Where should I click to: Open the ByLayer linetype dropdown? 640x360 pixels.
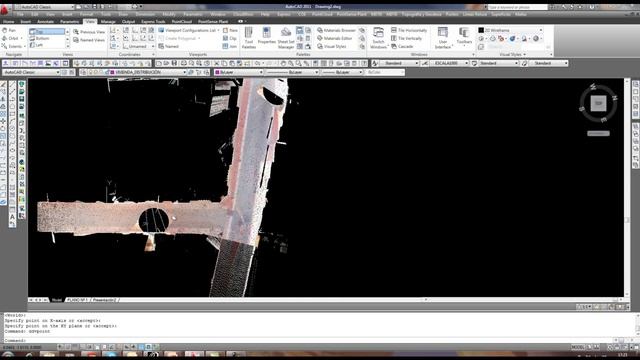(x=292, y=72)
